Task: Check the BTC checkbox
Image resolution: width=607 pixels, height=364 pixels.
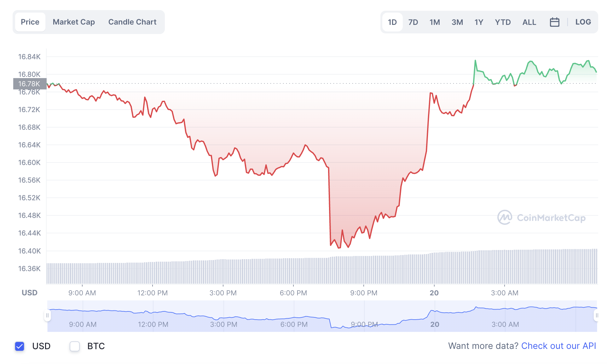Action: coord(75,346)
